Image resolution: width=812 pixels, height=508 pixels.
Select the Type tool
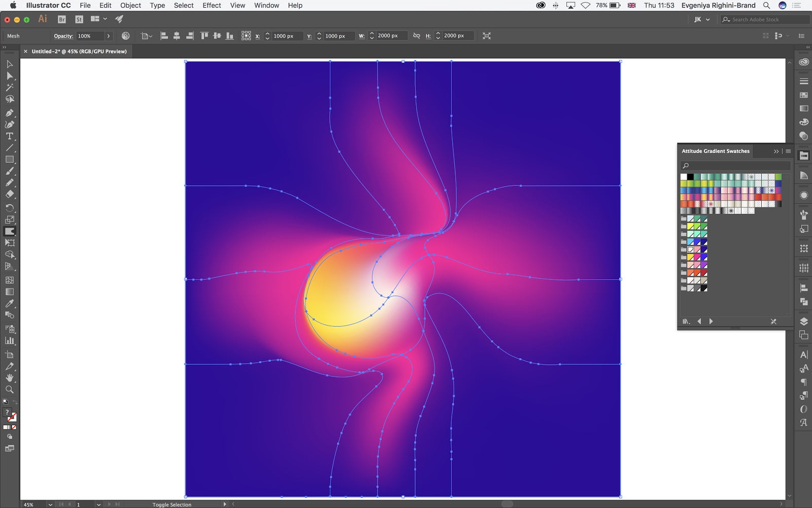pyautogui.click(x=10, y=136)
